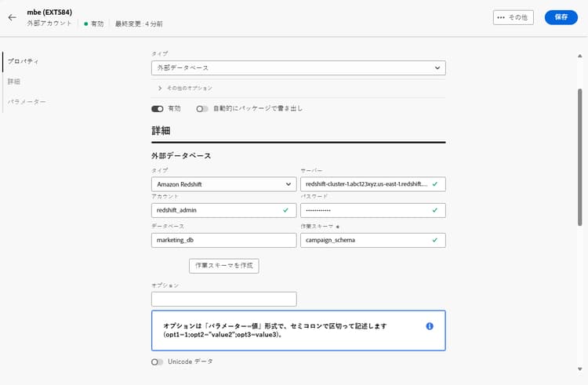Screen dimensions: 588x385
Task: Click the redshift_admin account field
Action: (x=224, y=210)
